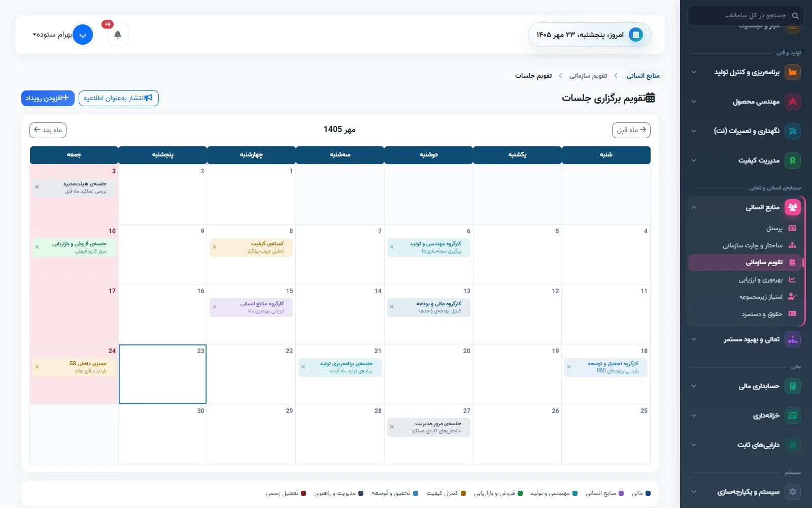Viewport: 812px width, 508px height.
Task: Click the حقوق و دستمزد money icon
Action: pyautogui.click(x=793, y=314)
